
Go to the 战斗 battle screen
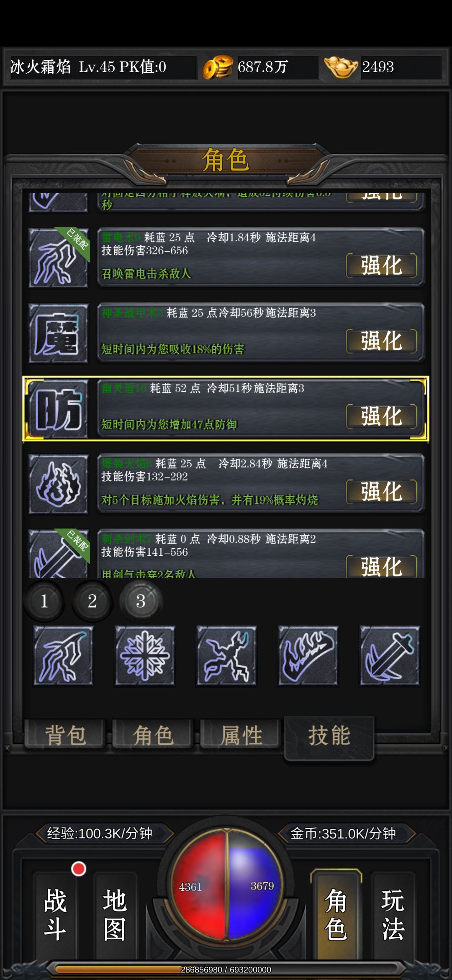click(55, 915)
